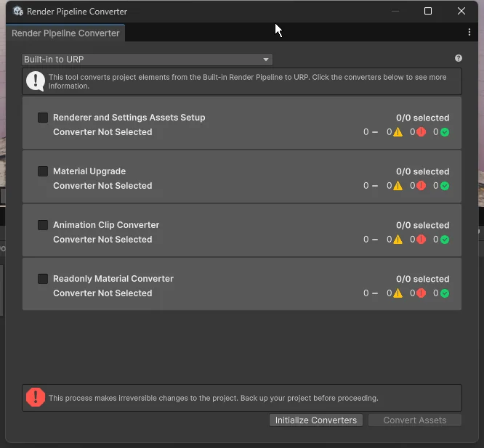Click the yellow warning icon in Material Upgrade row

[398, 186]
